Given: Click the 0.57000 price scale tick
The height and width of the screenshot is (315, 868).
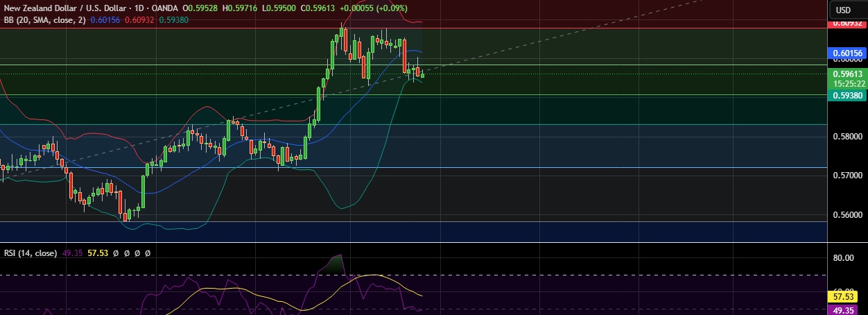Looking at the screenshot, I should pyautogui.click(x=848, y=176).
